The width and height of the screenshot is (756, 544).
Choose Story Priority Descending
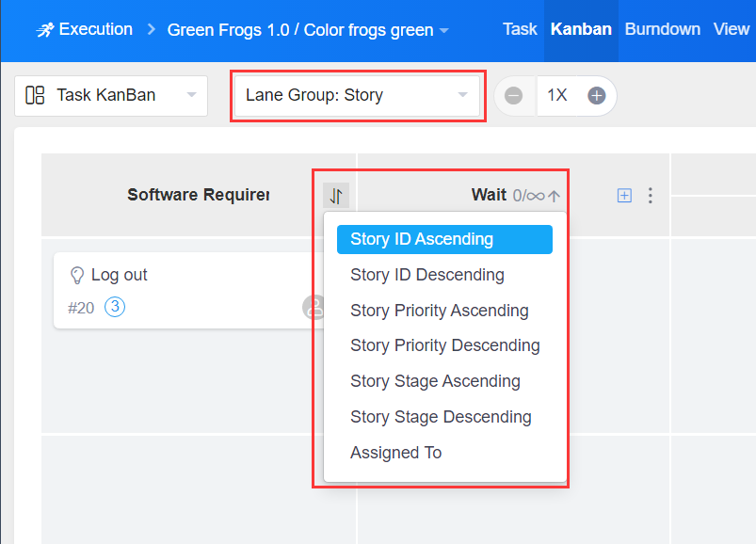444,345
